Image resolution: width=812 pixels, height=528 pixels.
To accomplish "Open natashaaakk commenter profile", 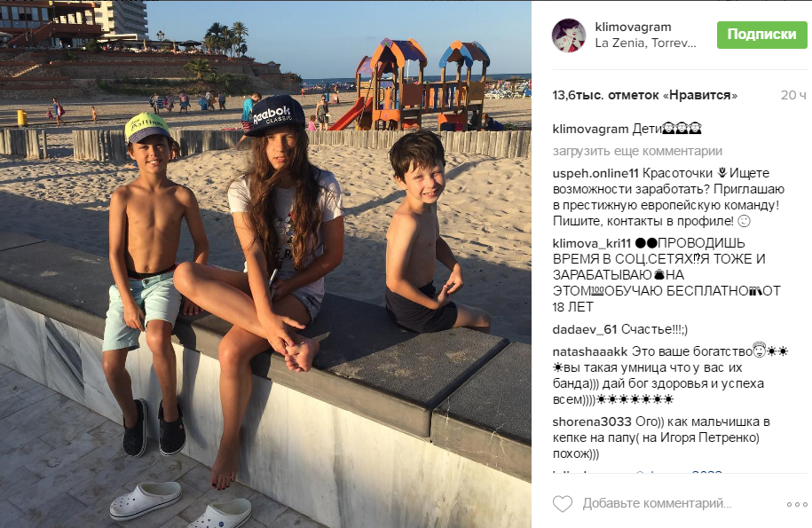I will click(x=590, y=352).
